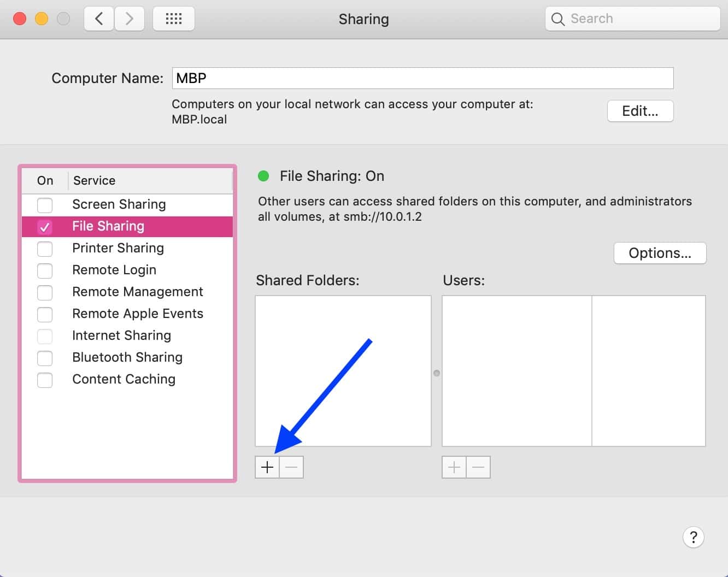Grab the splitter handle between the lists
728x577 pixels.
[437, 373]
